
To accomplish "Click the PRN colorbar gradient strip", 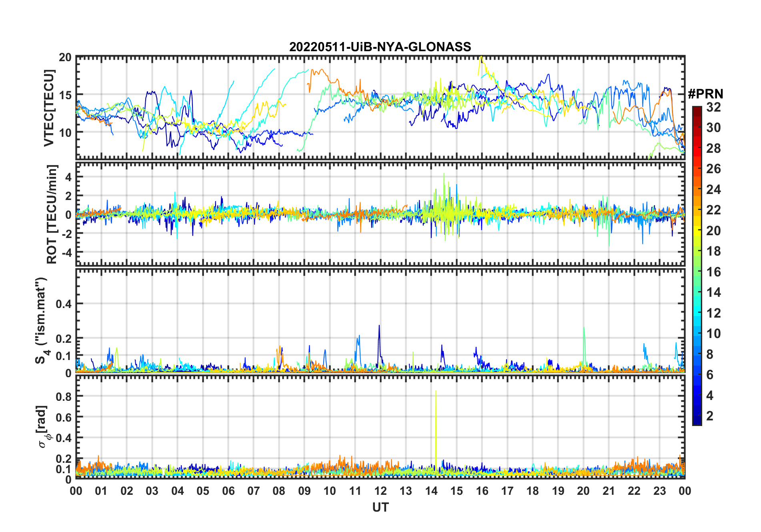I will [x=697, y=266].
